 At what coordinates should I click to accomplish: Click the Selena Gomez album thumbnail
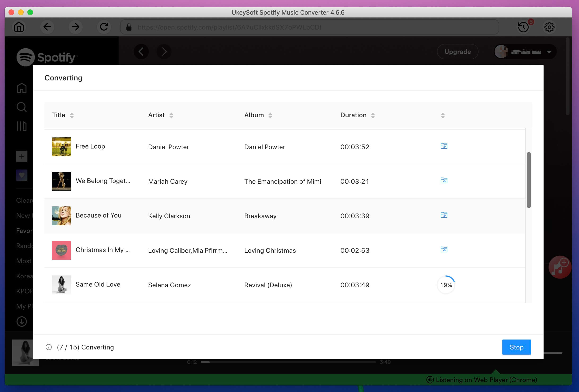(61, 285)
